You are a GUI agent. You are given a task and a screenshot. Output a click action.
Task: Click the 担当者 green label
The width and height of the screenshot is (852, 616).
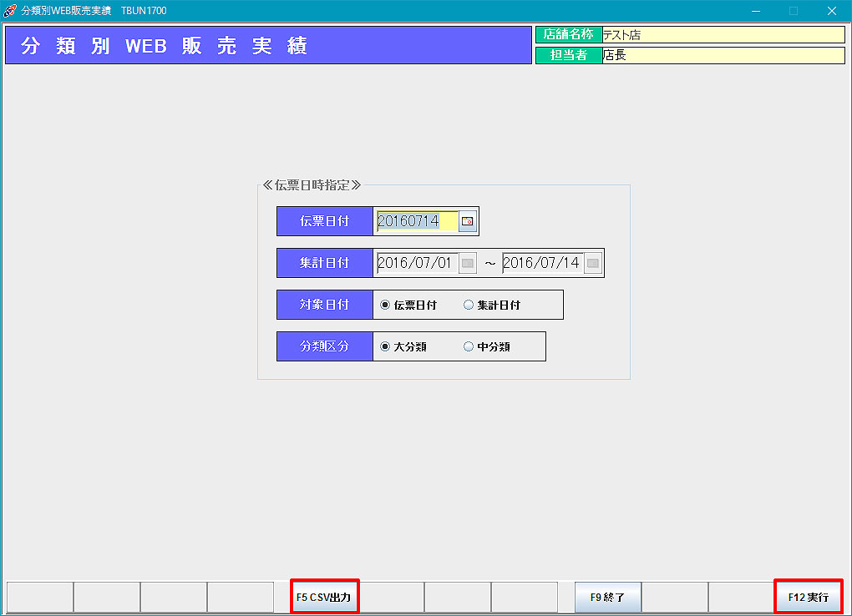[x=569, y=55]
